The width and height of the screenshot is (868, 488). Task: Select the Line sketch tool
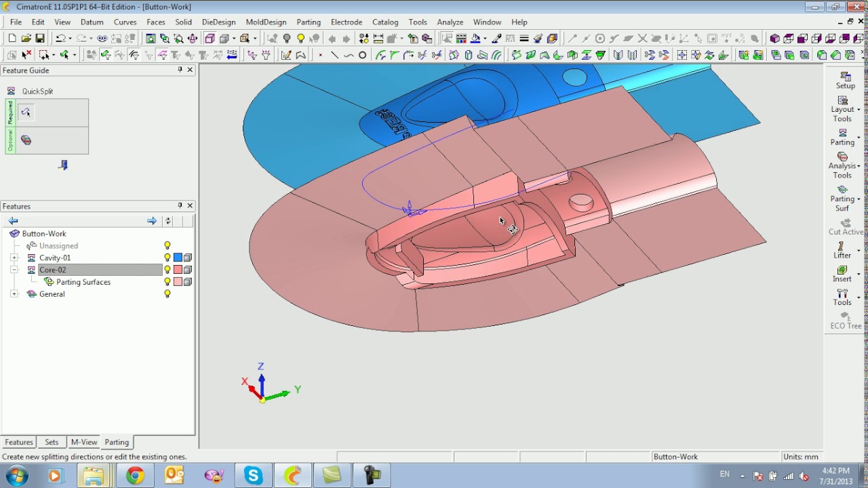pos(334,55)
